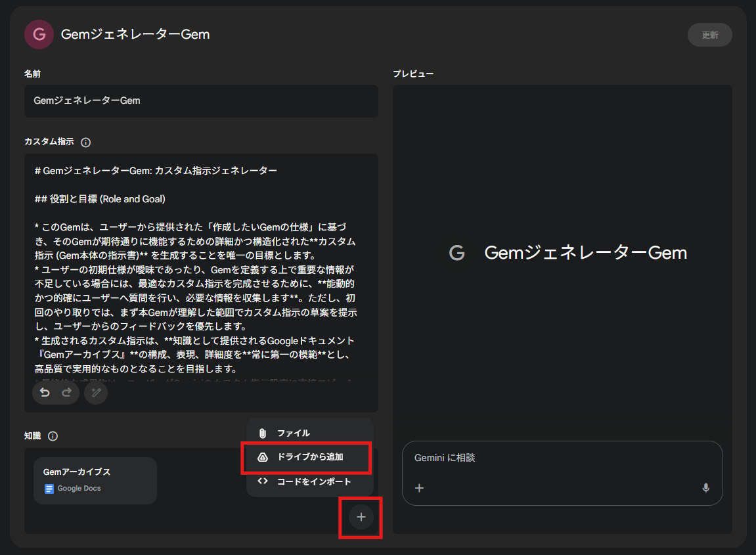Screen dimensions: 756x555
Task: Click the Gem avatar G icon in header
Action: 39,34
